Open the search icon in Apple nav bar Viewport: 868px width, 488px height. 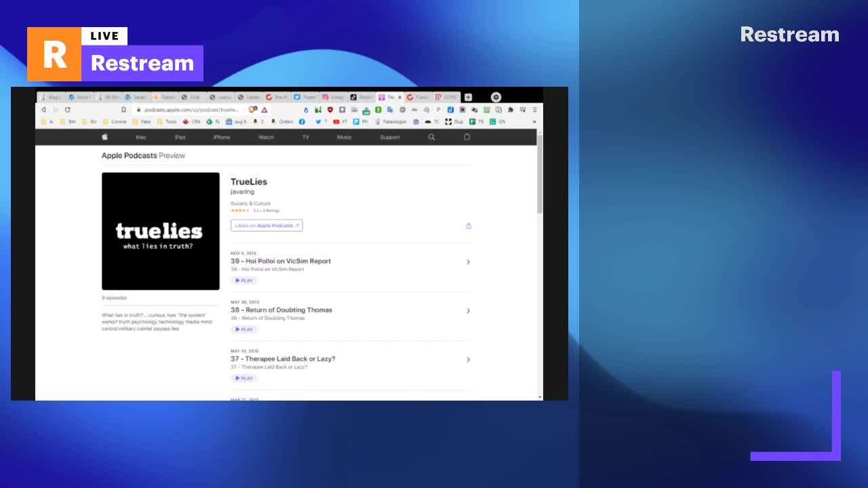point(431,137)
